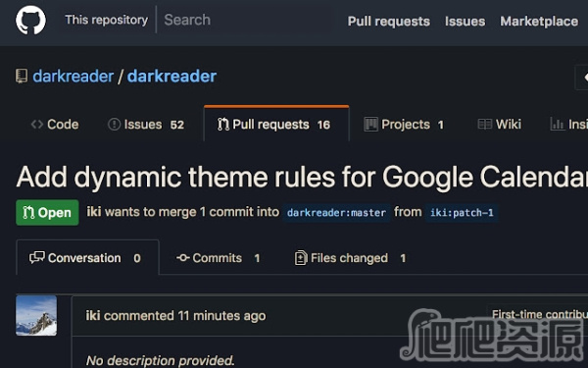The image size is (588, 368).
Task: Click the Commits git-commit icon
Action: coord(183,258)
